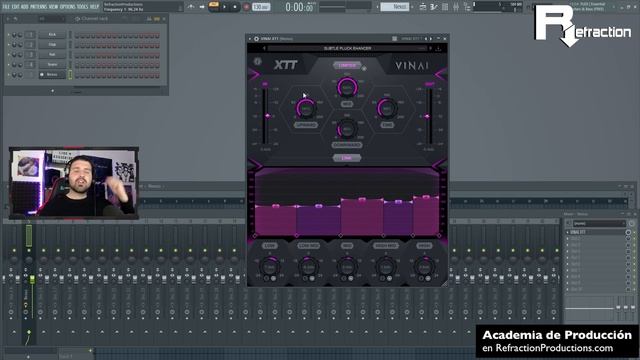Click the tempo BPM field

point(261,7)
